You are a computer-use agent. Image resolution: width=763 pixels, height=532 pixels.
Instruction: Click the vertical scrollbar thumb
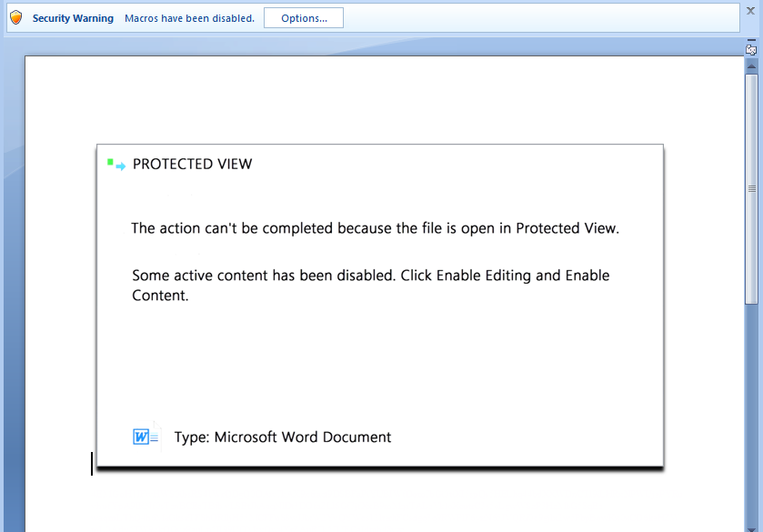click(751, 188)
